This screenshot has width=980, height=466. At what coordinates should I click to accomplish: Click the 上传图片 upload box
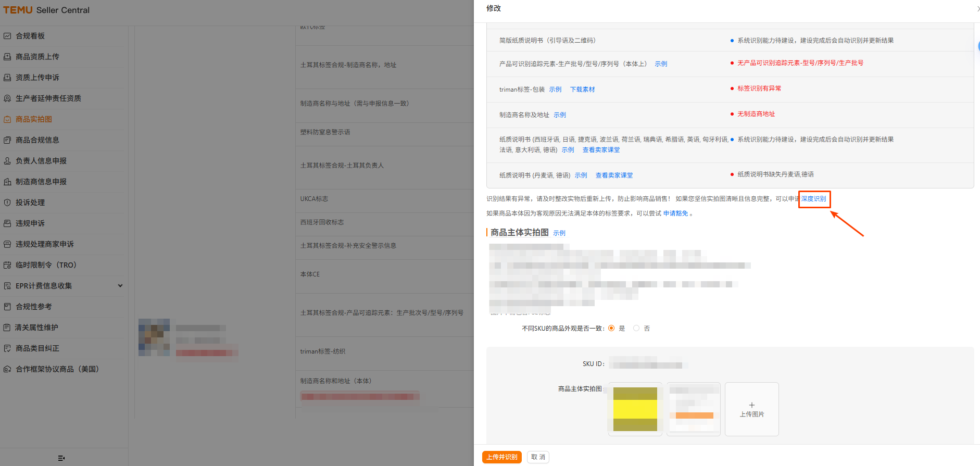752,409
